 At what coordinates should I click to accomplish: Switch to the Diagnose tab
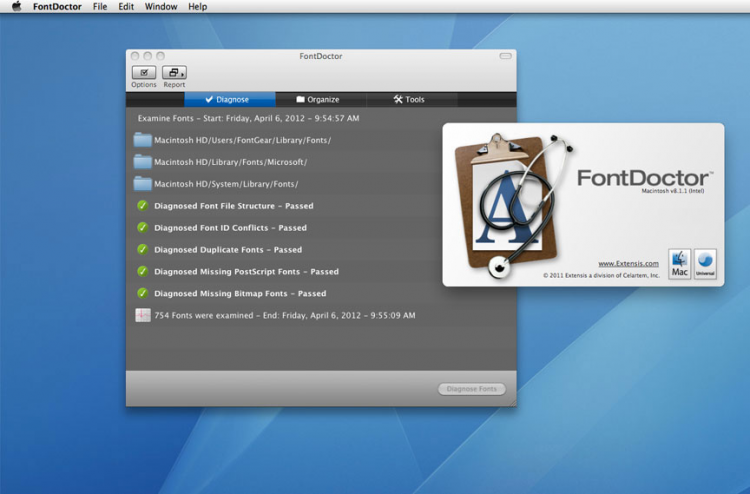pyautogui.click(x=230, y=99)
